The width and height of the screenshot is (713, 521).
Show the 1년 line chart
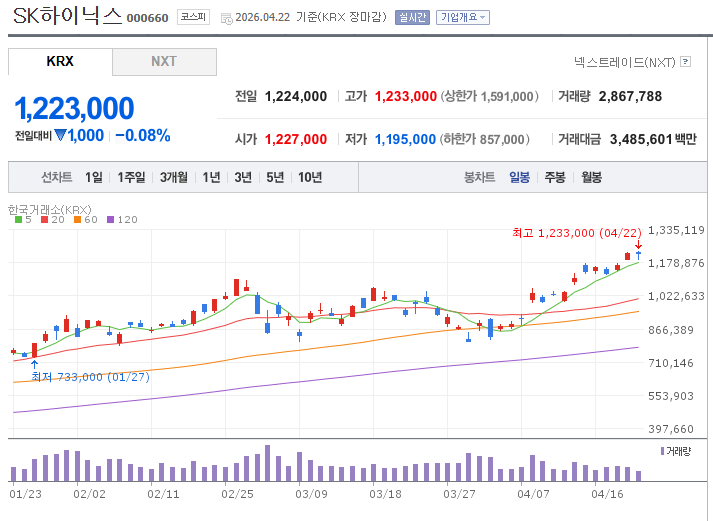pos(211,177)
